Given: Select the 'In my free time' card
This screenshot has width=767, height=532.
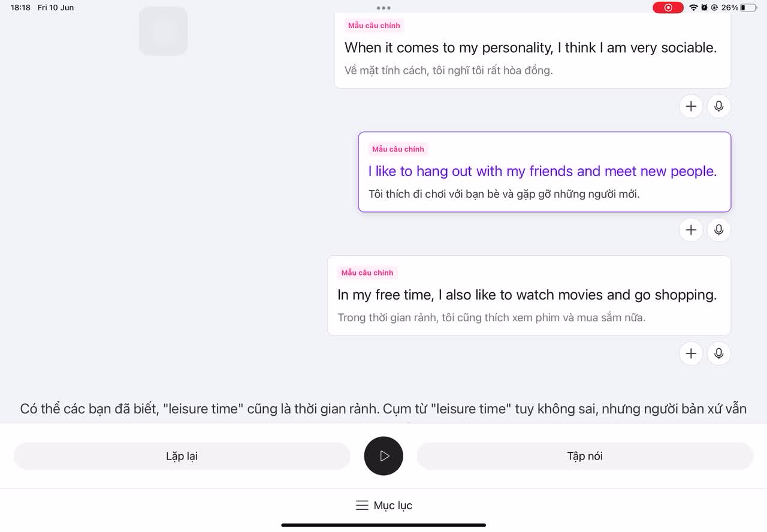Looking at the screenshot, I should point(529,295).
